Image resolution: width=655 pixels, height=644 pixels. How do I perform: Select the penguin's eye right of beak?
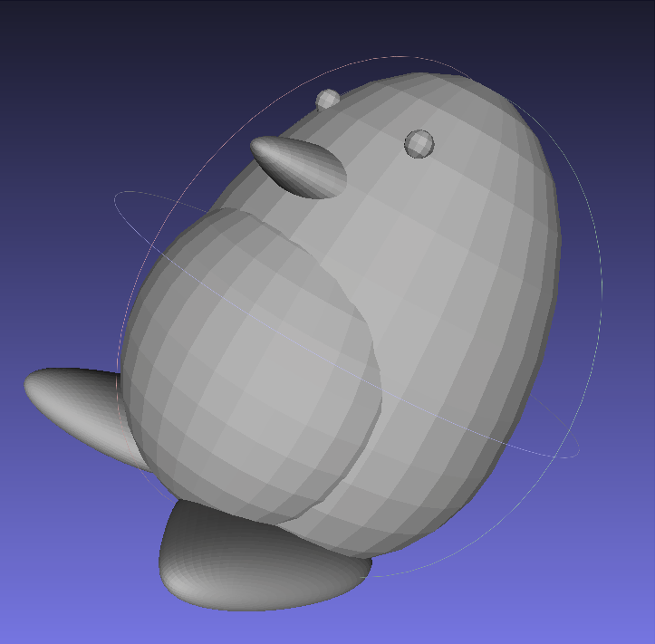419,144
